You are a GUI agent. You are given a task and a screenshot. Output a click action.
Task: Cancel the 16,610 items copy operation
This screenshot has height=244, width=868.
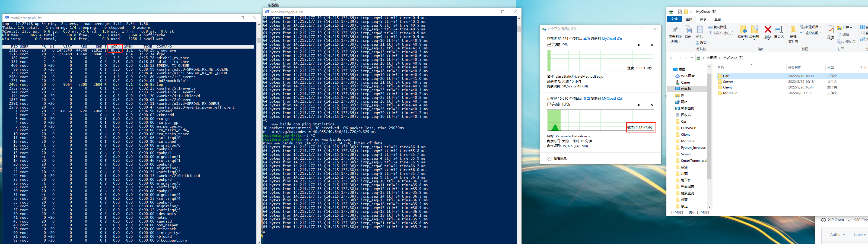[x=652, y=105]
